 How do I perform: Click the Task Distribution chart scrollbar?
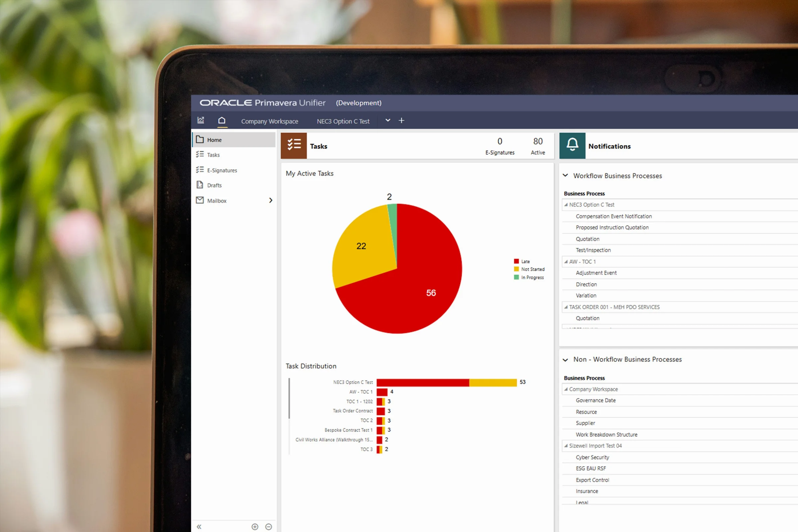(289, 398)
